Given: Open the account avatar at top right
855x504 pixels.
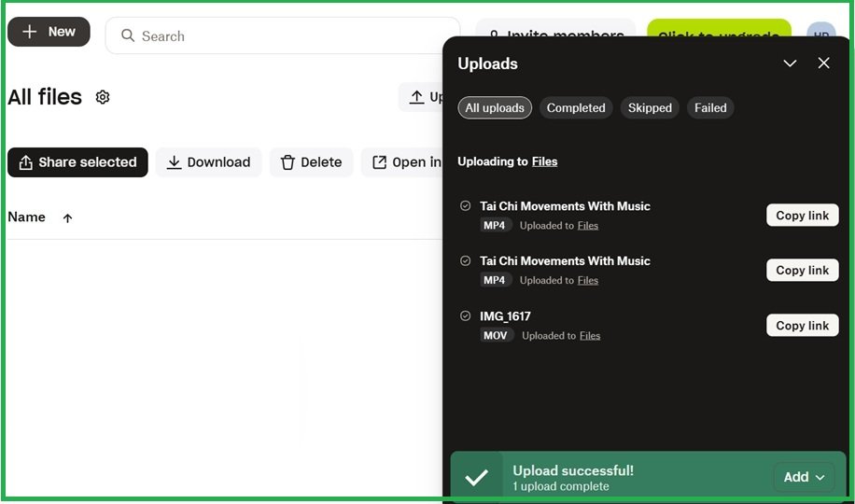Looking at the screenshot, I should coord(820,30).
